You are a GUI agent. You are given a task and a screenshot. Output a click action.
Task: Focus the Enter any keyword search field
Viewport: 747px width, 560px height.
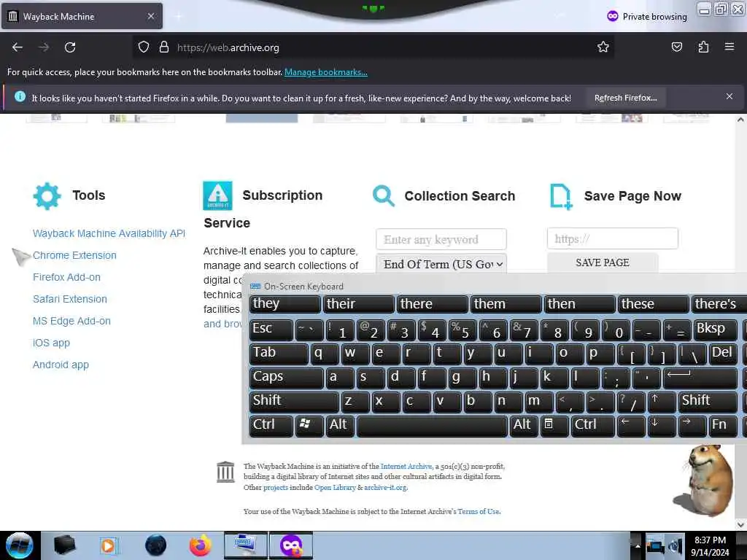pyautogui.click(x=441, y=239)
